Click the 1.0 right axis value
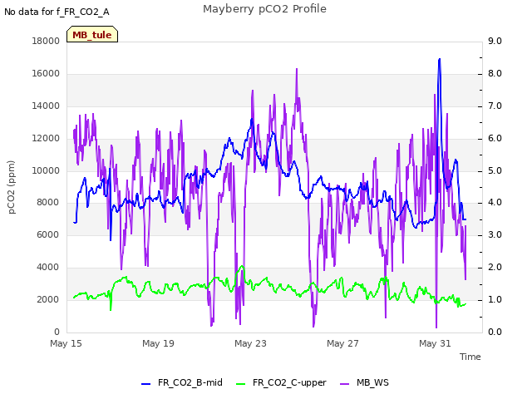This screenshot has height=399, width=532. pyautogui.click(x=495, y=299)
